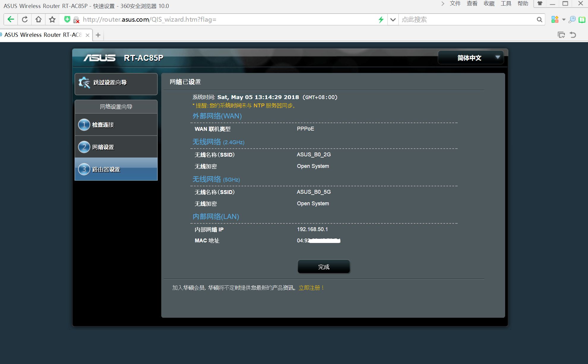Open the green reading-mode book icon
Viewport: 588px width, 364px height.
582,20
